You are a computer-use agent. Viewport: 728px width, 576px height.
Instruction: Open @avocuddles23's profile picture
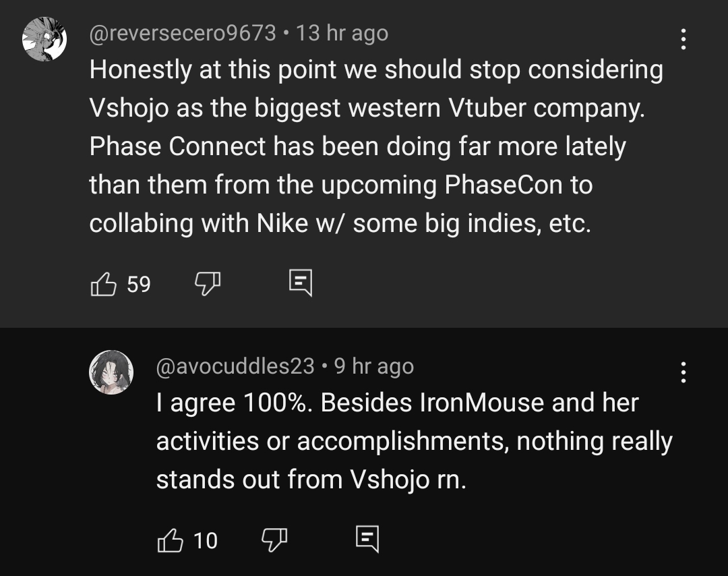111,372
